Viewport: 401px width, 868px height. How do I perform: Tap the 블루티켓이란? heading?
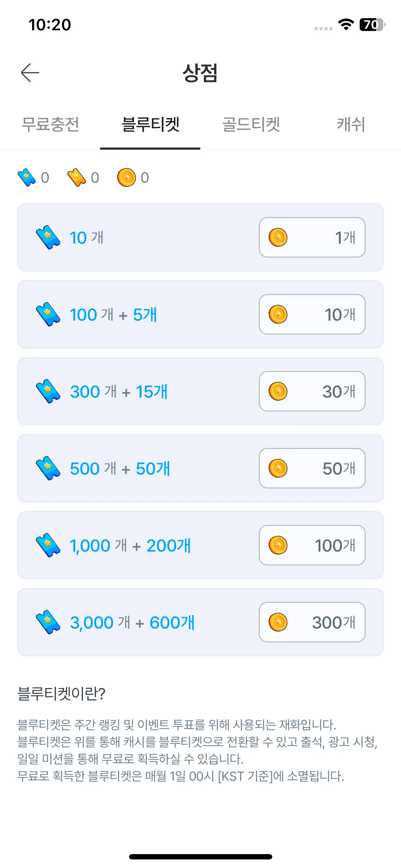point(61,693)
